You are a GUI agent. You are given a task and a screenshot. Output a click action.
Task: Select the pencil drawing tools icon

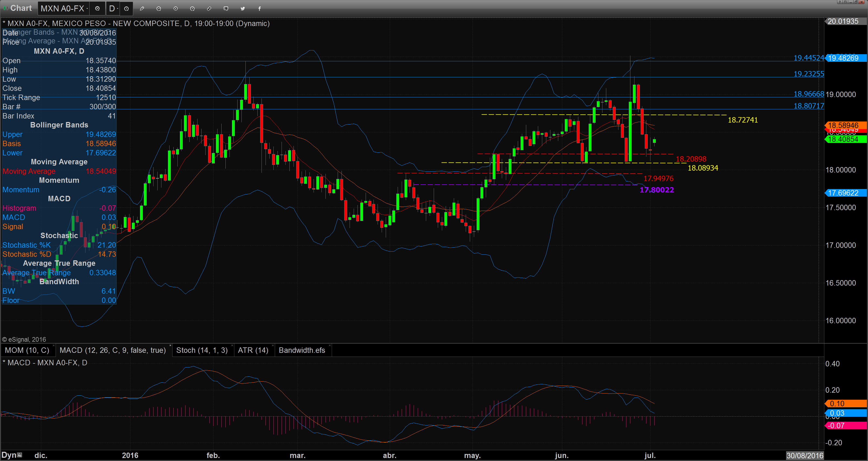click(x=142, y=9)
